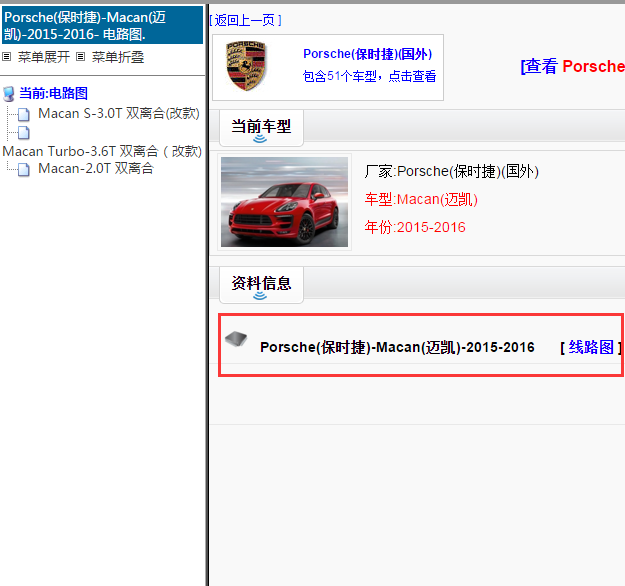Screen dimensions: 625x586
Task: Click the 查看 Porsche link
Action: pos(572,66)
